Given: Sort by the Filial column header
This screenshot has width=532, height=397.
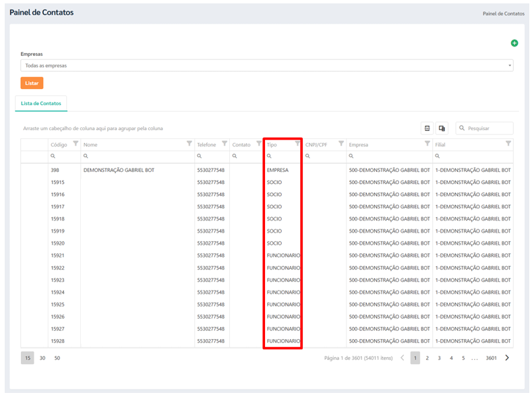Looking at the screenshot, I should click(440, 145).
